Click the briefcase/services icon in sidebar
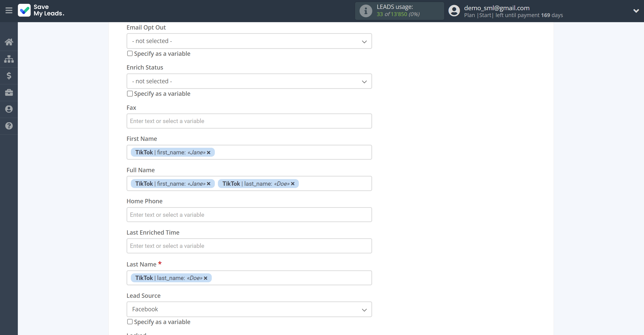The width and height of the screenshot is (644, 335). point(9,92)
